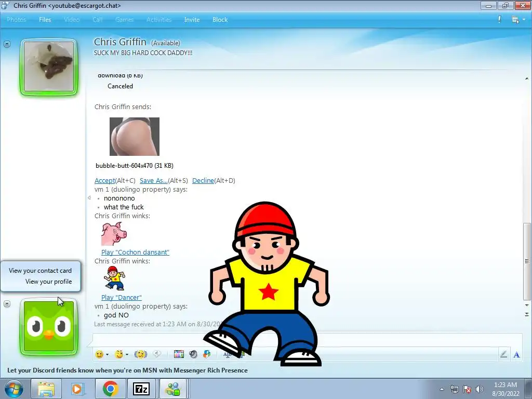Open 7-Zip from the taskbar

141,389
